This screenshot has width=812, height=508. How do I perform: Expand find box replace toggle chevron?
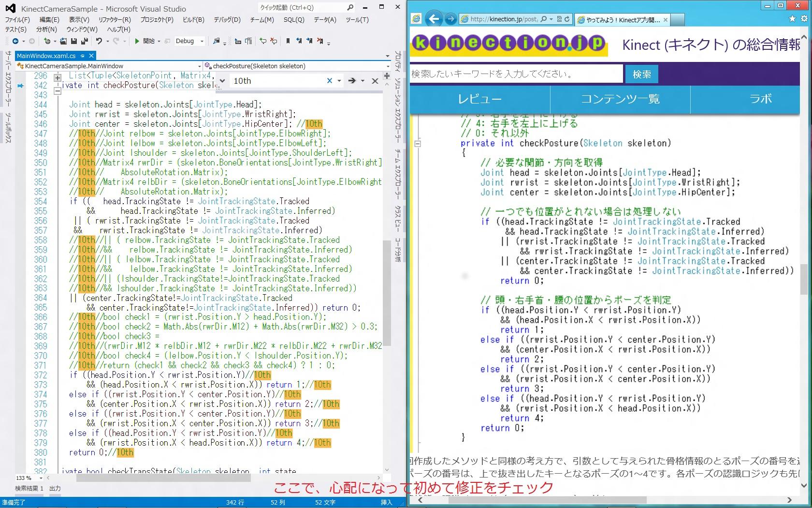[x=222, y=81]
